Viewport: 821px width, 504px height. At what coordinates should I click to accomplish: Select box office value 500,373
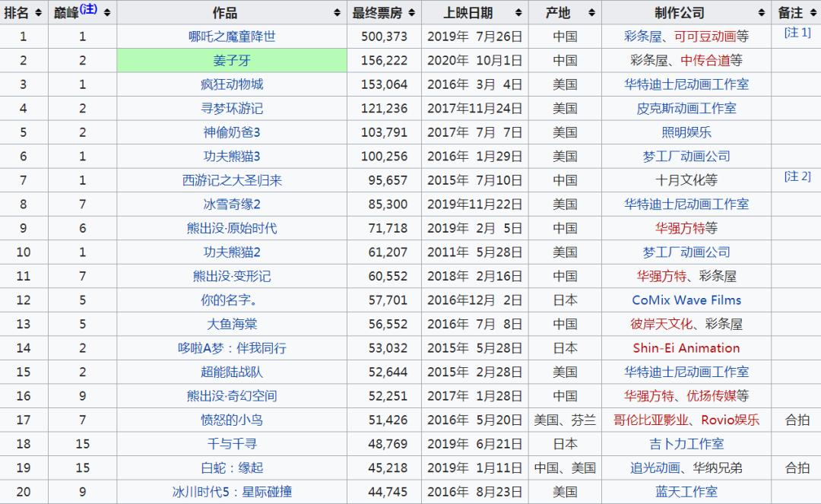coord(384,36)
